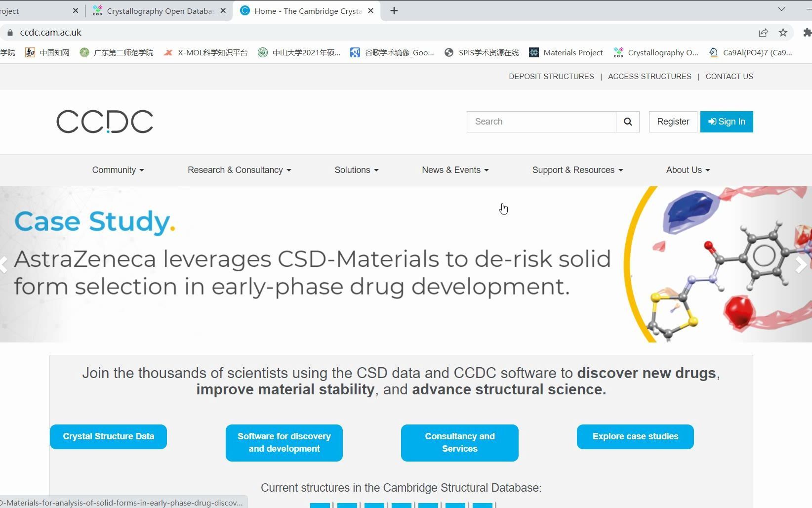Open the tab search chevron
Viewport: 812px width, 508px height.
(781, 9)
